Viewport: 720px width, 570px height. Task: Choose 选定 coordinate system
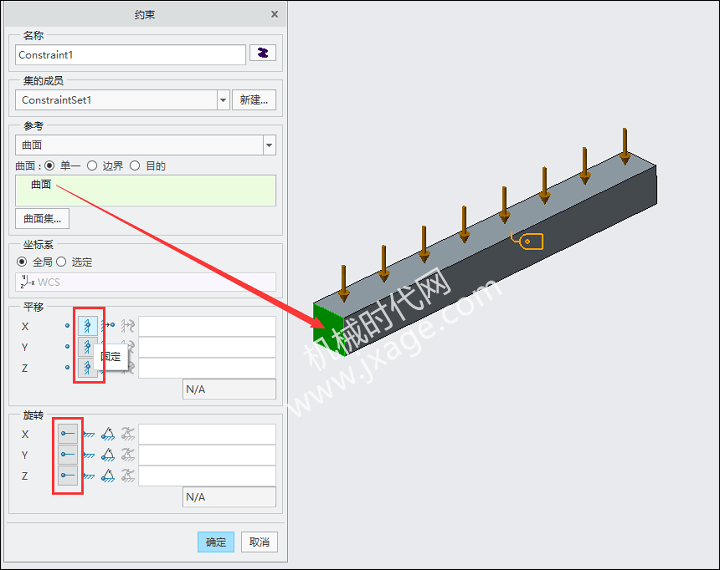pos(61,262)
